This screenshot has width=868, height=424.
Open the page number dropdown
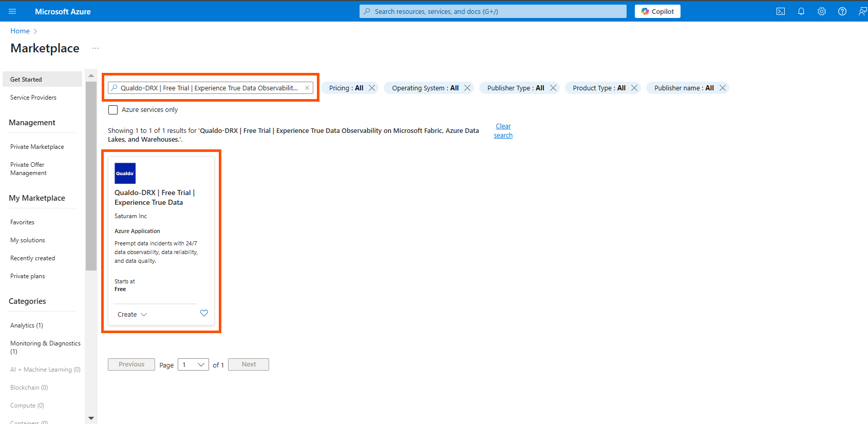(x=193, y=364)
